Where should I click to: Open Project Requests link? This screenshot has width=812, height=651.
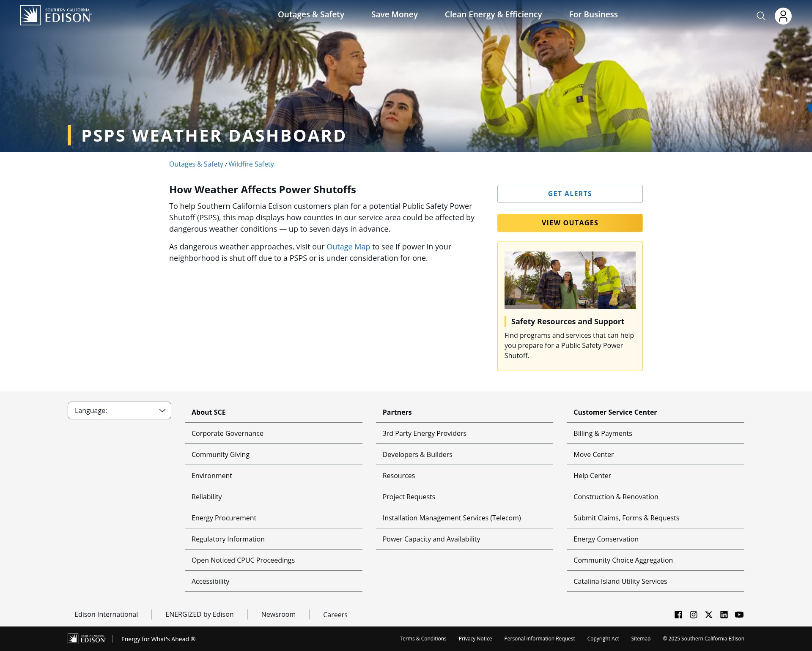tap(409, 497)
